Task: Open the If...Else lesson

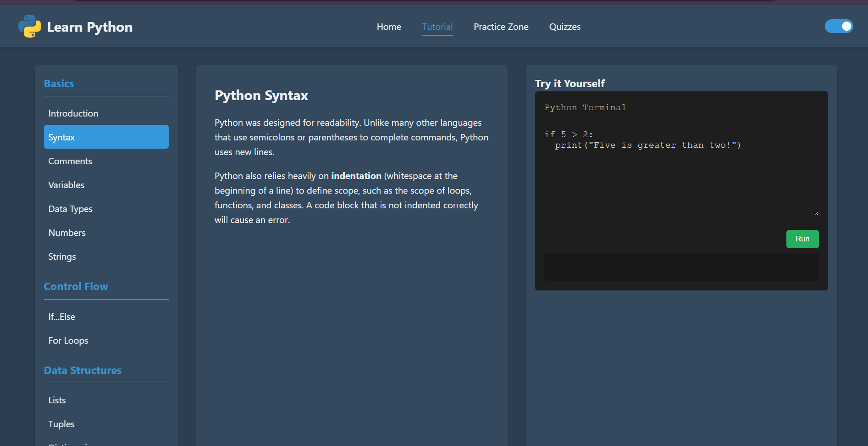Action: click(x=106, y=317)
